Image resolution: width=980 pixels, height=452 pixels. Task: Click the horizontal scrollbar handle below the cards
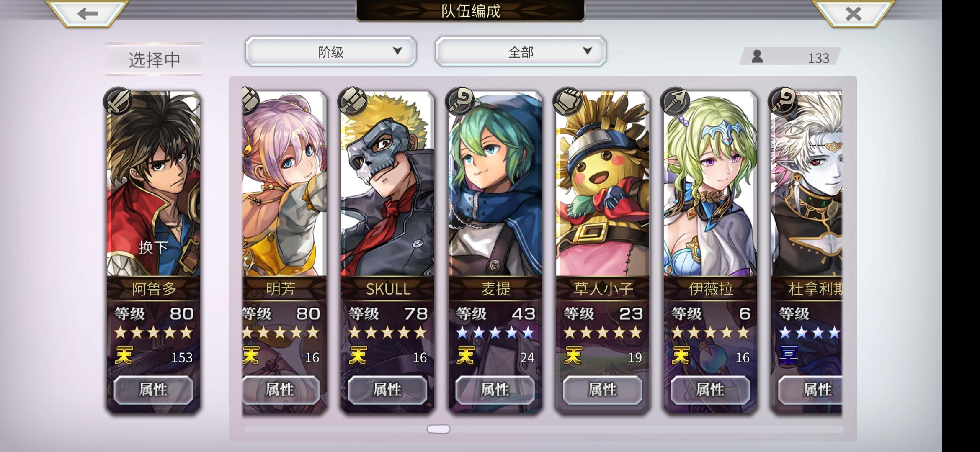coord(438,429)
